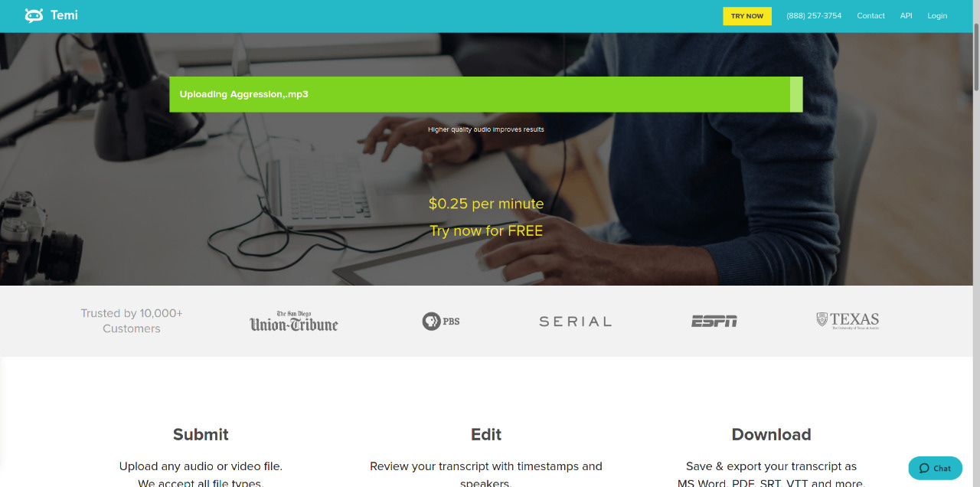Open the API menu item
980x487 pixels.
click(906, 16)
